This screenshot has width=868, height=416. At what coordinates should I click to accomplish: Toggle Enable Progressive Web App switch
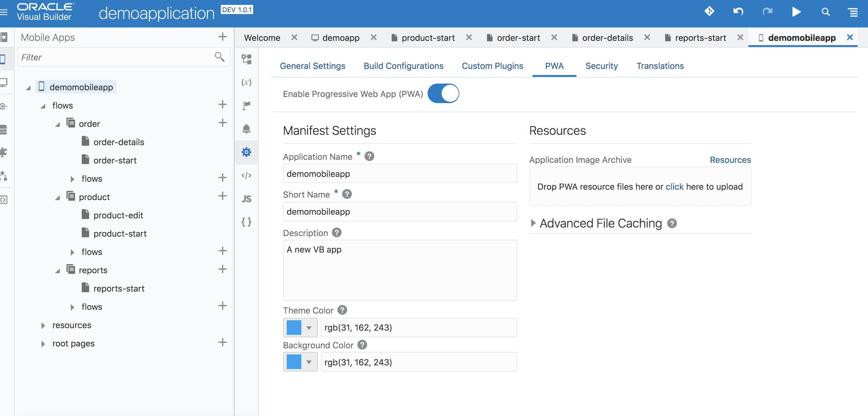point(443,93)
